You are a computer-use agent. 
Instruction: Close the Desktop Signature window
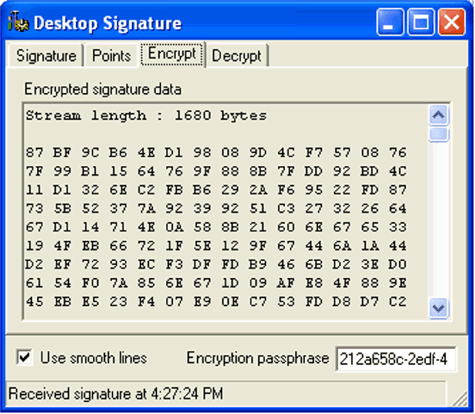(451, 22)
